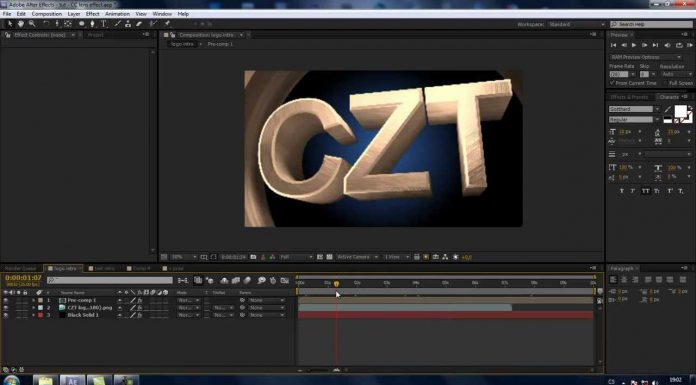Switch to the Effects & Presets tab
696x385 pixels.
pyautogui.click(x=629, y=97)
